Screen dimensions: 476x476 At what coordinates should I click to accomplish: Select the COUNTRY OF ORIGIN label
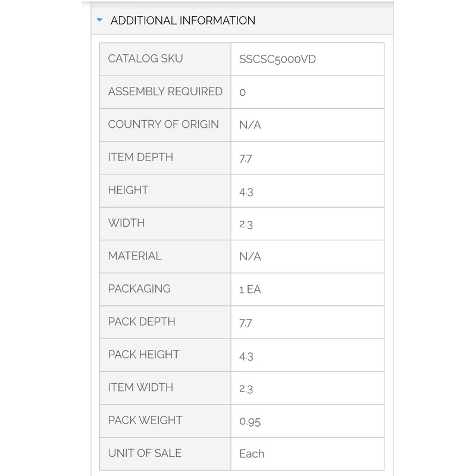coord(163,124)
